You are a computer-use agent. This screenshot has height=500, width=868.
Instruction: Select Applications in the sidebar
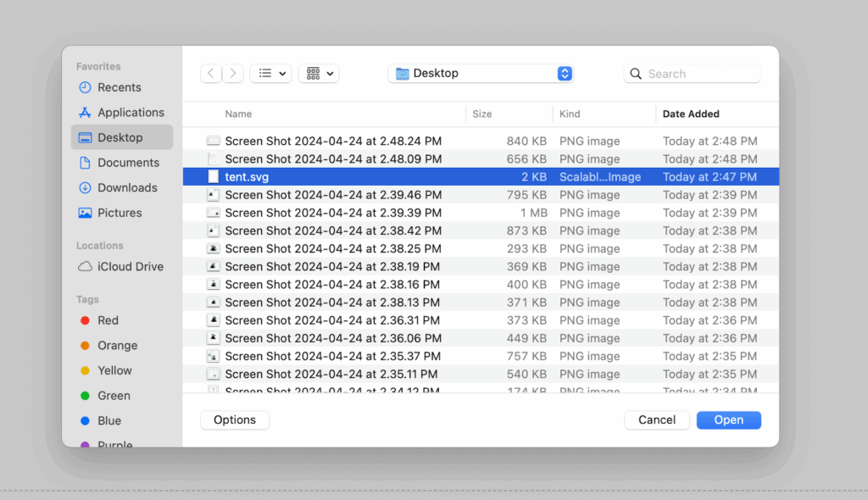click(x=130, y=113)
